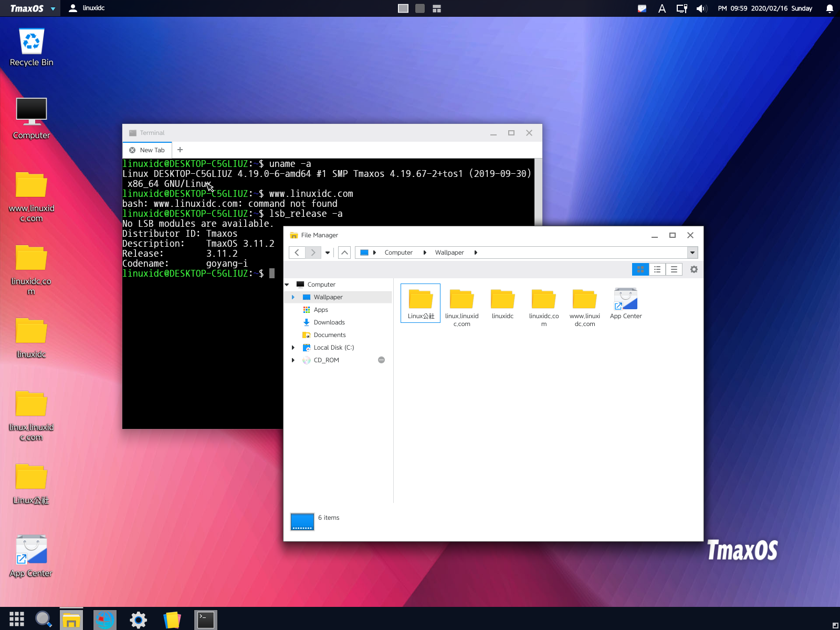Expand Local Disk (C:) tree node

coord(293,348)
